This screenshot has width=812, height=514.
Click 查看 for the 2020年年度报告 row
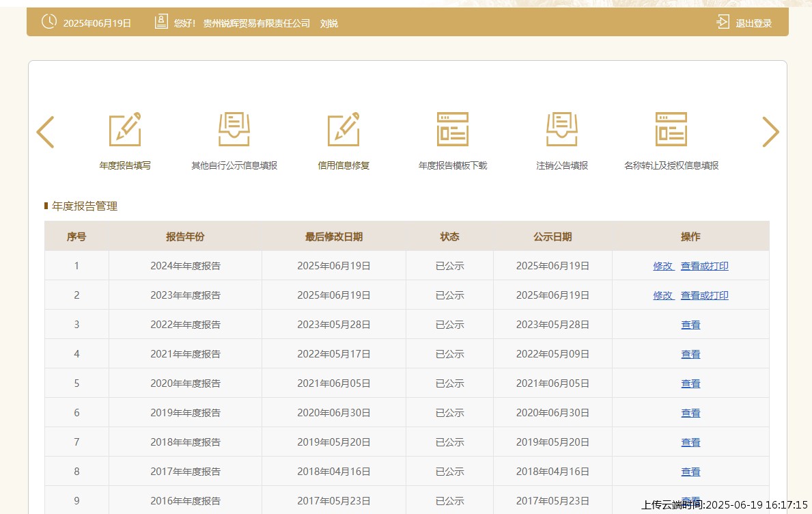point(690,384)
